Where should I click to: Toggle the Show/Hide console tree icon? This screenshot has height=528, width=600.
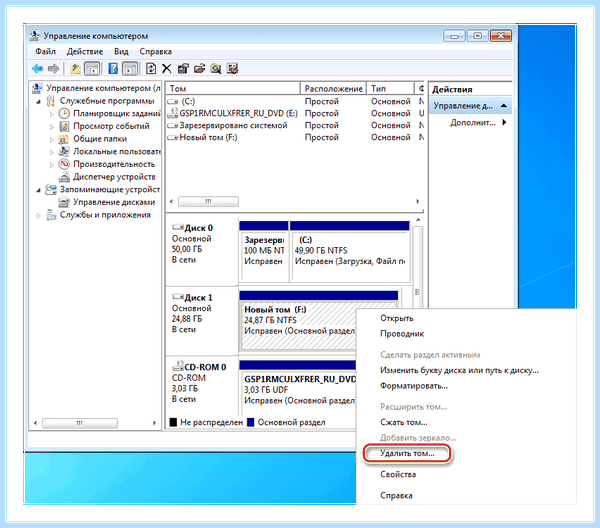pyautogui.click(x=92, y=69)
